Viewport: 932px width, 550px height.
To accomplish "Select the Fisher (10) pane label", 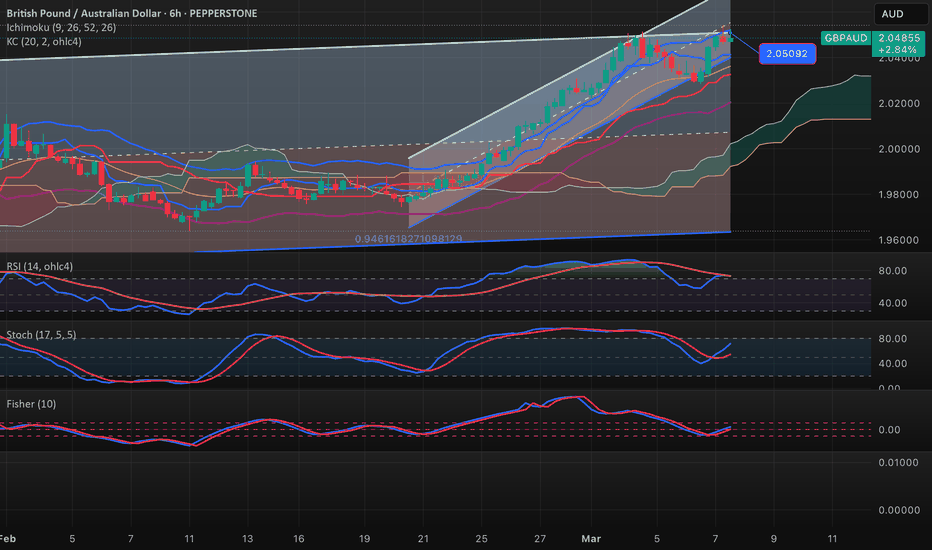I will point(32,404).
